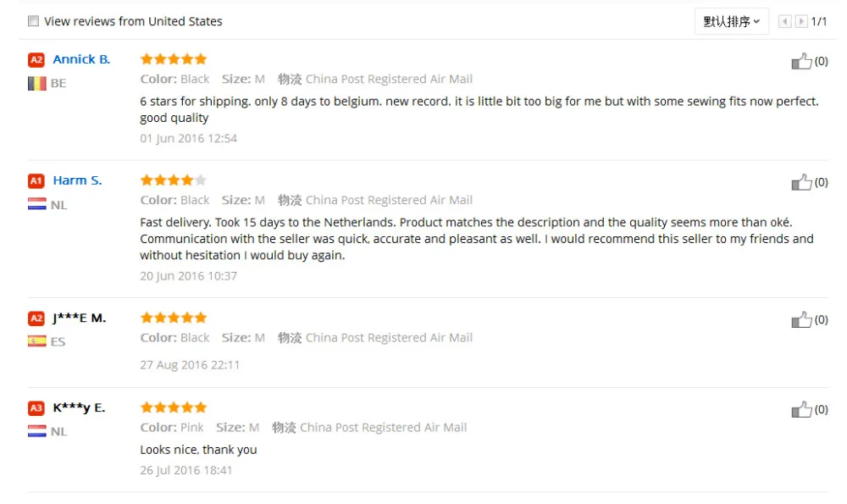Go to the next reviews page arrow
The image size is (847, 504).
(801, 21)
